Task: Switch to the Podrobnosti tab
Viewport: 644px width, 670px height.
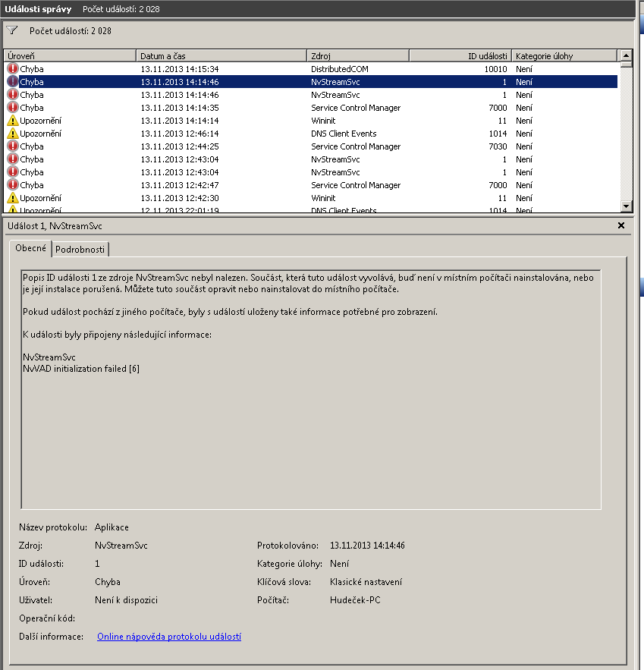Action: pyautogui.click(x=80, y=249)
